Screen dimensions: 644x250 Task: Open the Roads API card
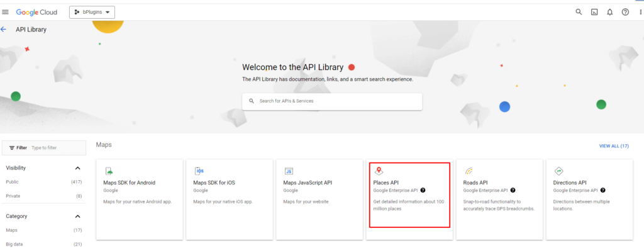[499, 200]
